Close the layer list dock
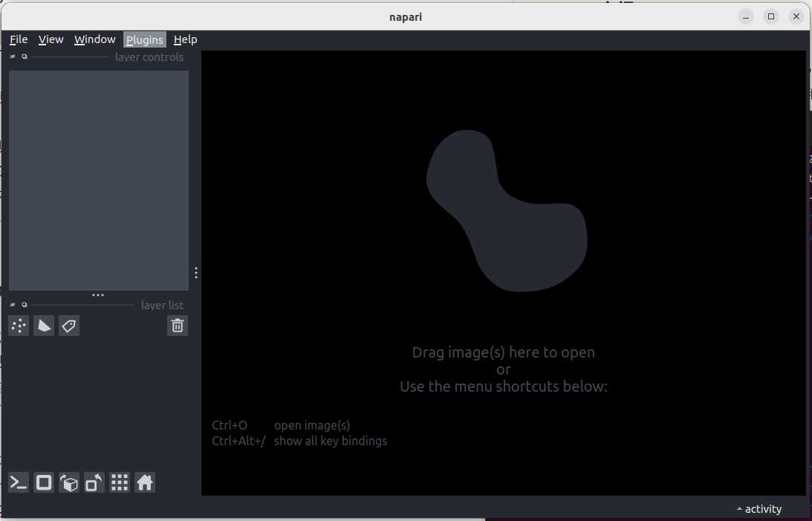This screenshot has height=521, width=812. pos(13,305)
